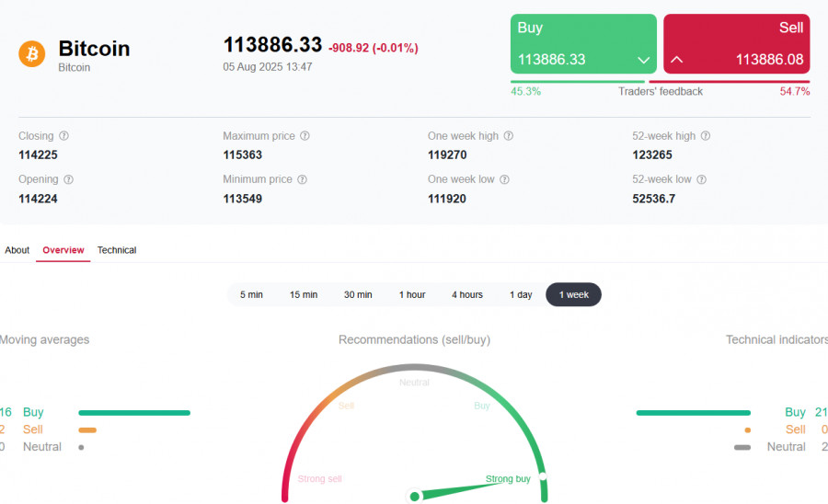This screenshot has width=828, height=504.
Task: Select the 30 min timeframe
Action: 358,294
